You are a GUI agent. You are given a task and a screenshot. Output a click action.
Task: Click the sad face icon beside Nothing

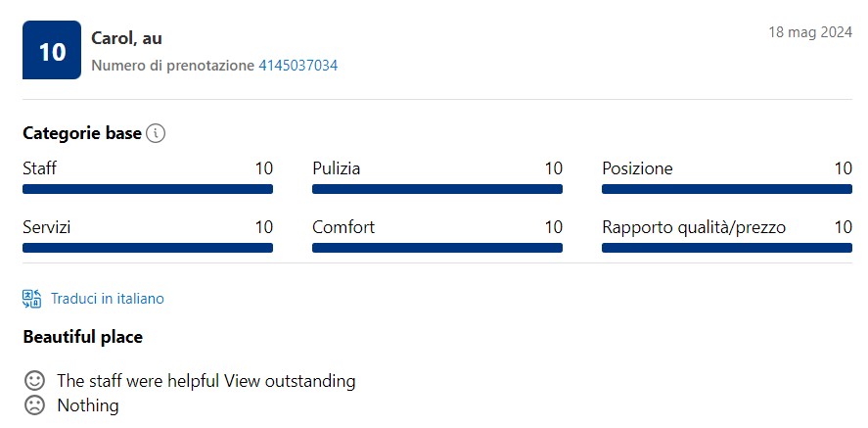click(x=34, y=405)
